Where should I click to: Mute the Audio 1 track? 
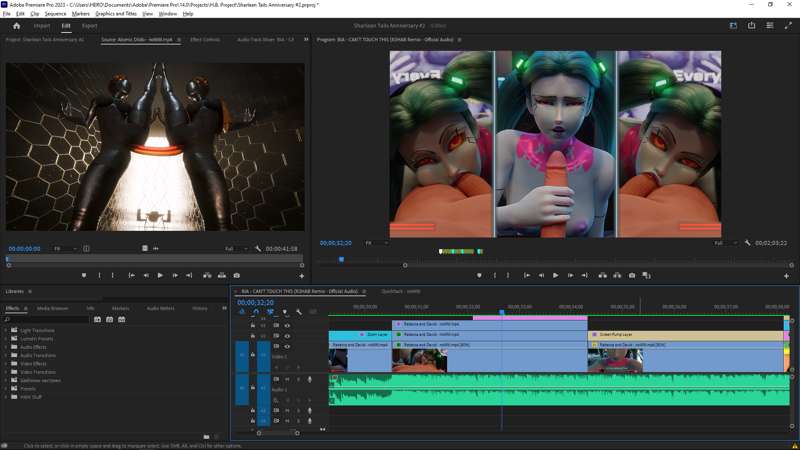coord(287,379)
